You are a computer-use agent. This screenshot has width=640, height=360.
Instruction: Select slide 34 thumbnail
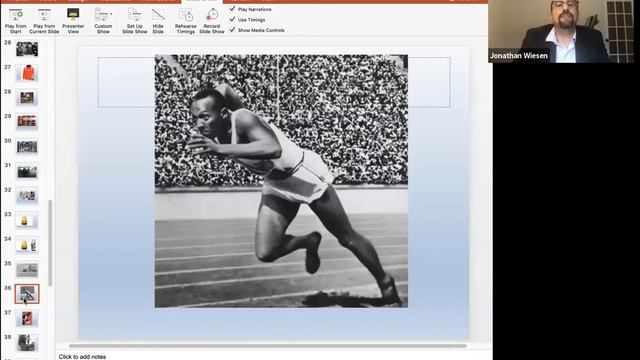point(27,245)
